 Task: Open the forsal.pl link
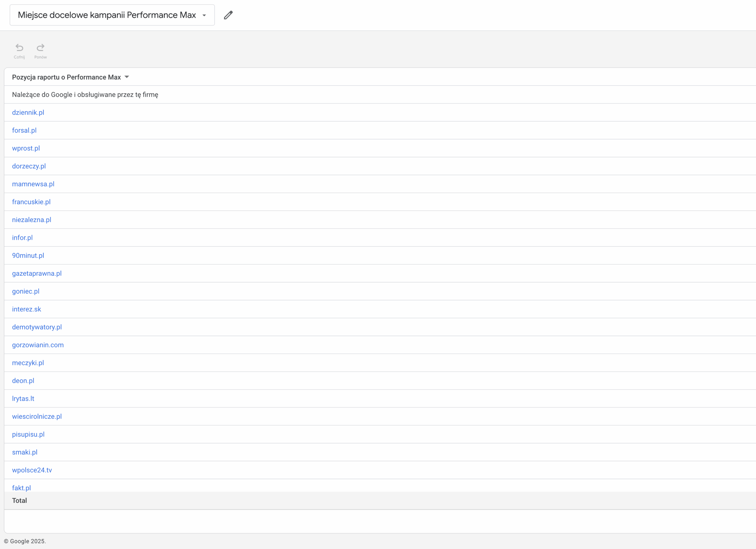(x=24, y=130)
